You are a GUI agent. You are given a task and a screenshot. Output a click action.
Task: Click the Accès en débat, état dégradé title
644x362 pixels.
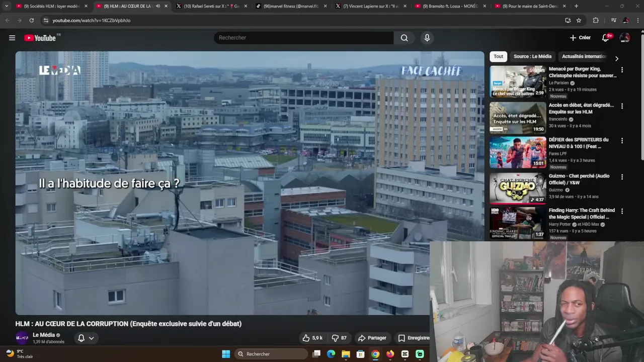tap(581, 109)
